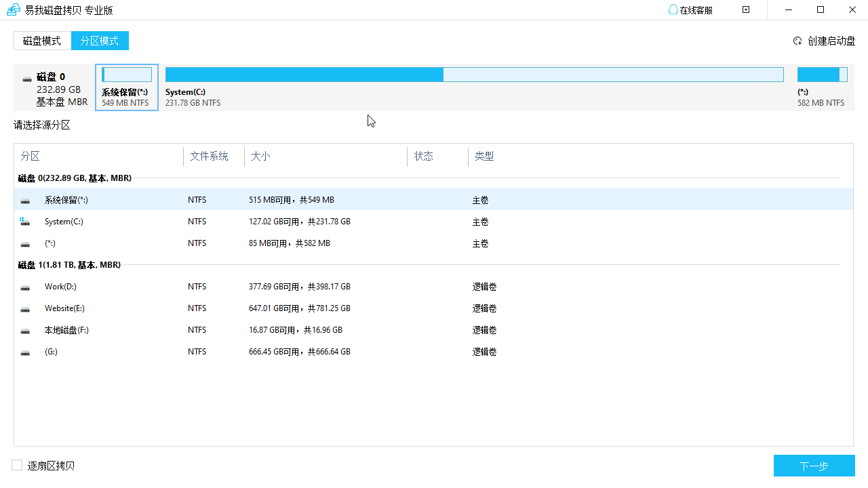
Task: Click the Windows icon beside System(C:) row
Action: (24, 222)
